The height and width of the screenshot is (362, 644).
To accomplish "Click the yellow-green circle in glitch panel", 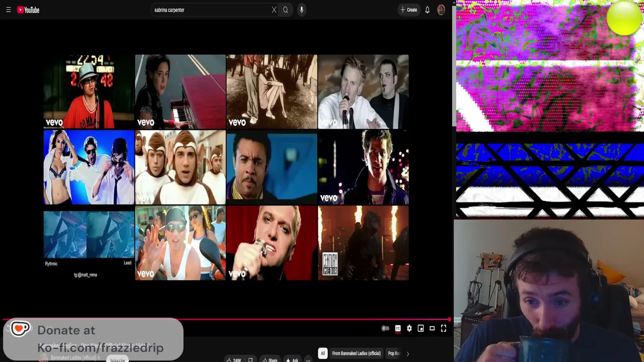I will tap(624, 18).
